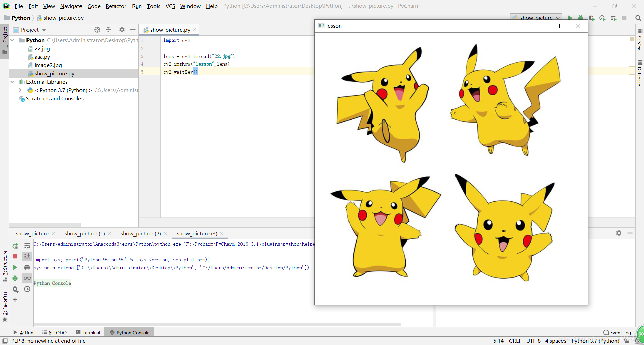Screen dimensions: 644x345
Task: Toggle tool window quick-access icon in the status bar
Action: tap(5, 341)
